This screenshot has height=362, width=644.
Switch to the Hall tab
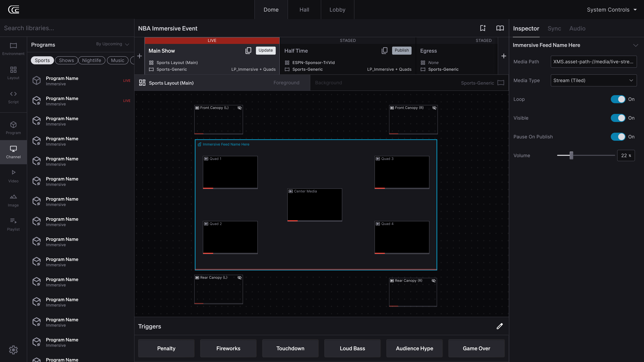click(x=304, y=10)
